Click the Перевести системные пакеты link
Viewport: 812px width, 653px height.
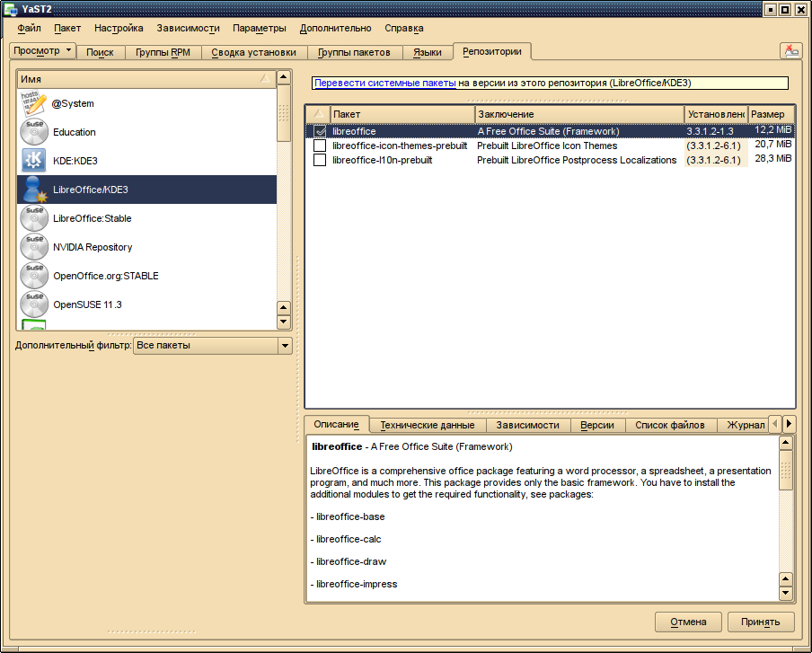[x=385, y=83]
